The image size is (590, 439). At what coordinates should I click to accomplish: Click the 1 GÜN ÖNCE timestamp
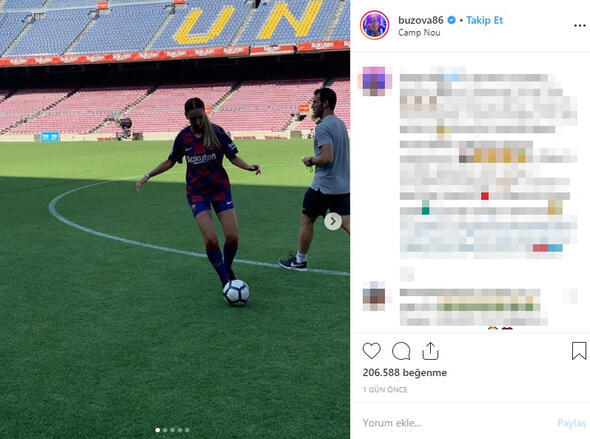pyautogui.click(x=385, y=390)
